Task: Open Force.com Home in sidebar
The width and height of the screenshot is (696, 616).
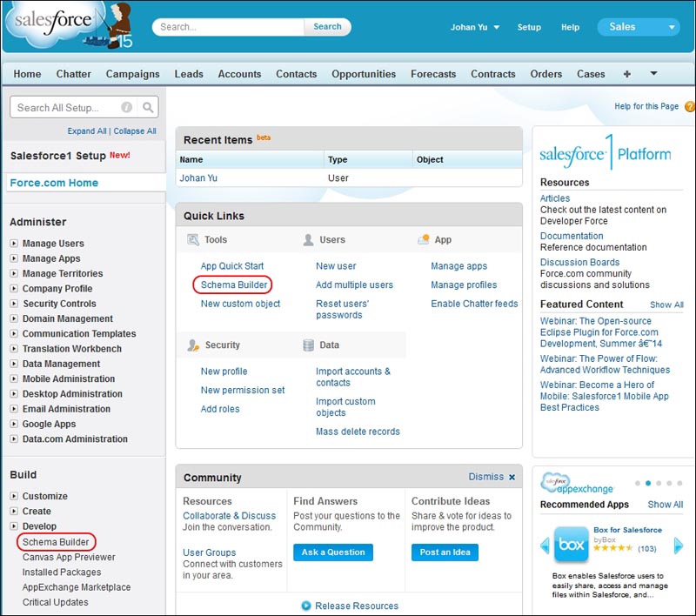Action: [54, 183]
